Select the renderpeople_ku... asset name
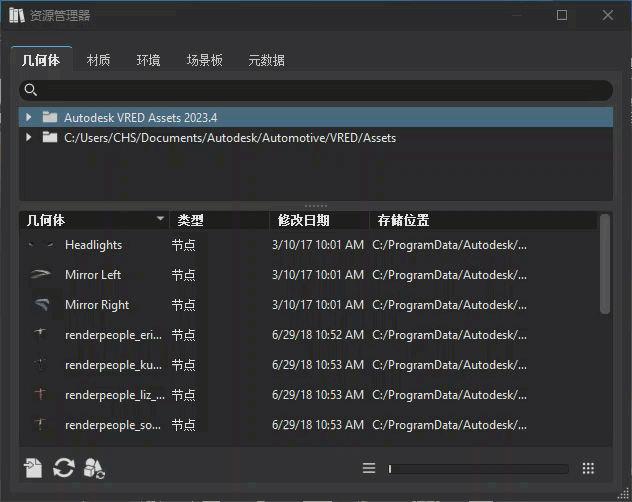Screen dimensions: 632x502 coord(113,365)
